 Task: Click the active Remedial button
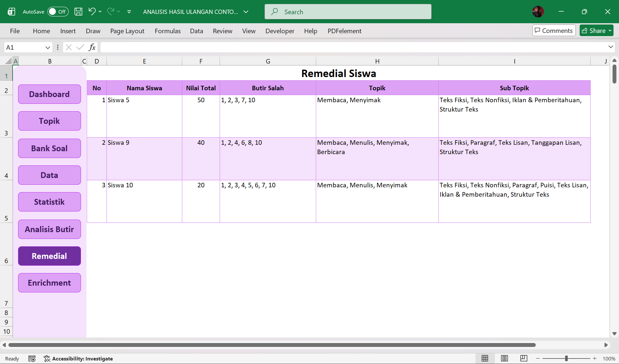[49, 256]
